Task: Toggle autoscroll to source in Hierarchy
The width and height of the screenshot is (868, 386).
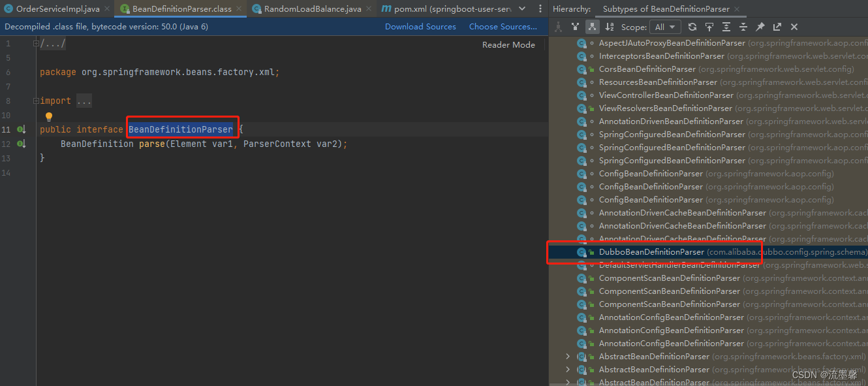Action: tap(709, 27)
